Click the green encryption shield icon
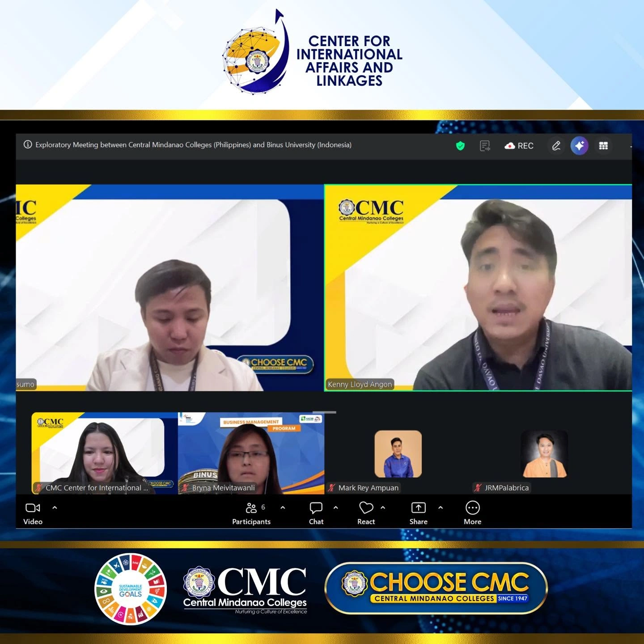This screenshot has height=644, width=644. point(460,146)
